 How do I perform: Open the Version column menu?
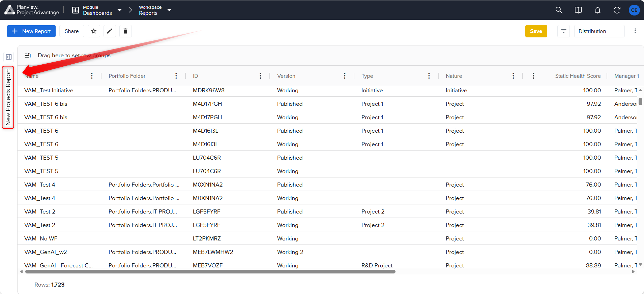point(345,76)
